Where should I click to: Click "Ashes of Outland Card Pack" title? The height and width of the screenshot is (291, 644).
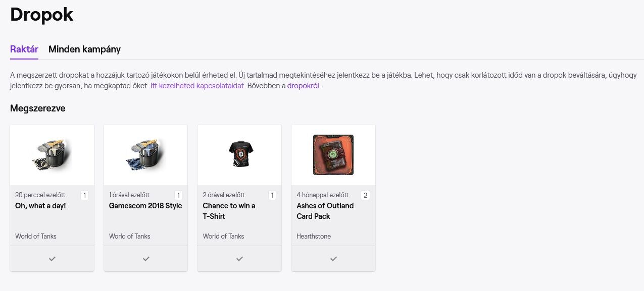[325, 211]
